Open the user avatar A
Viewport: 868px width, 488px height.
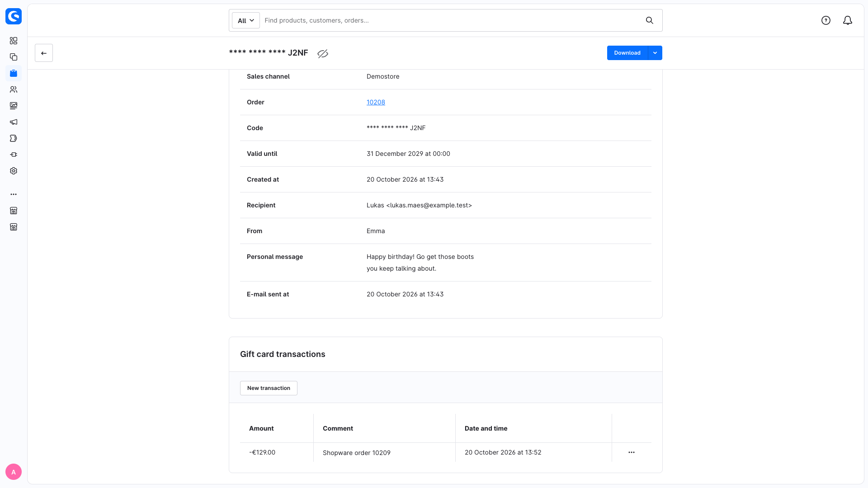tap(14, 472)
